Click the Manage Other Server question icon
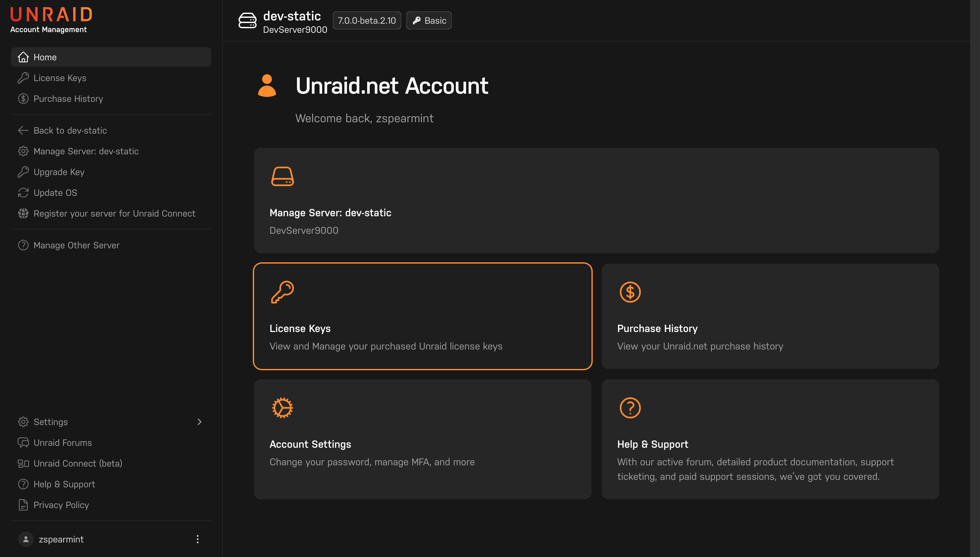Screen dimensions: 980x557 (x=23, y=245)
